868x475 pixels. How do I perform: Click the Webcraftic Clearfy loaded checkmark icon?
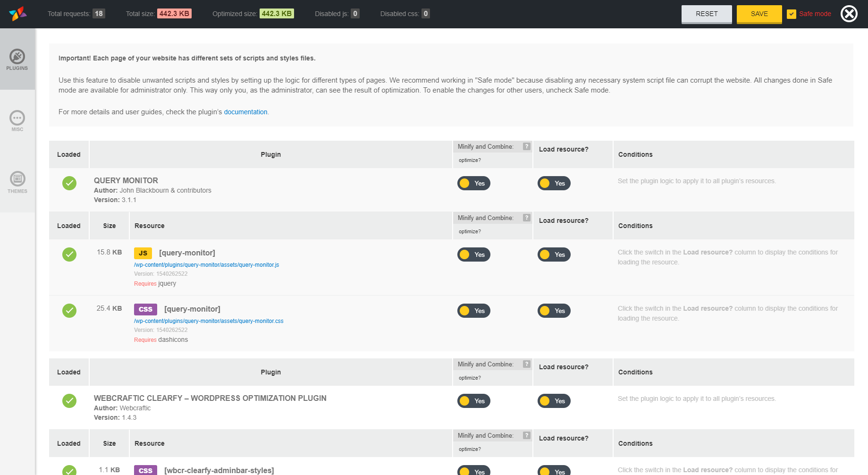click(x=69, y=401)
